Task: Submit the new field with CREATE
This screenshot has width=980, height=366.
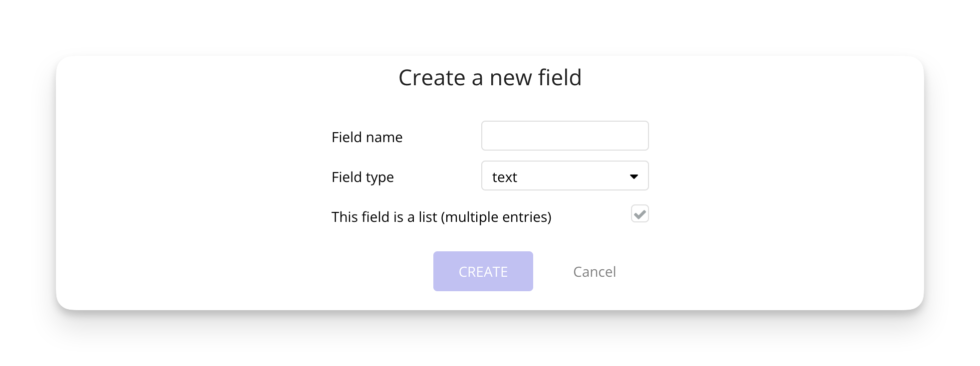Action: pyautogui.click(x=483, y=271)
